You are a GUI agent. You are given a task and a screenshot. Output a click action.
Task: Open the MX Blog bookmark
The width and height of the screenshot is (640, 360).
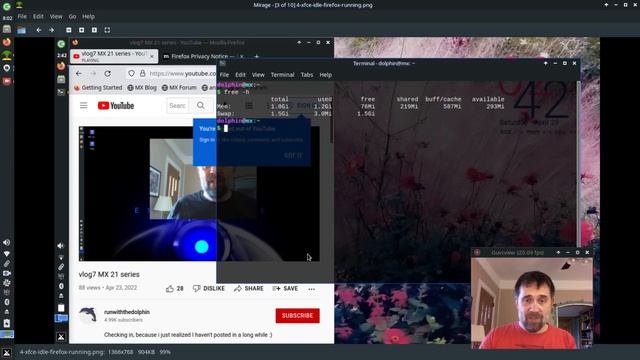pyautogui.click(x=142, y=88)
